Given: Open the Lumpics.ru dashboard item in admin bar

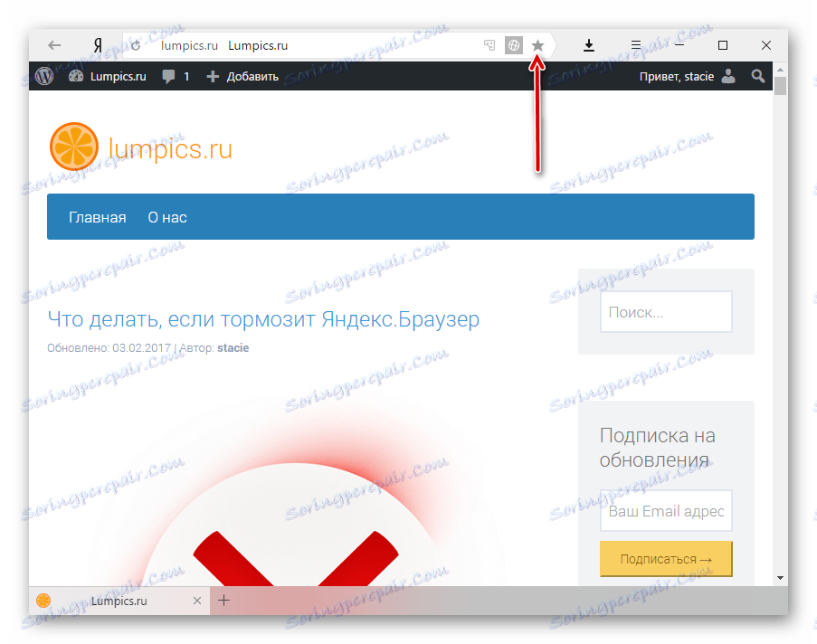Looking at the screenshot, I should click(x=107, y=76).
